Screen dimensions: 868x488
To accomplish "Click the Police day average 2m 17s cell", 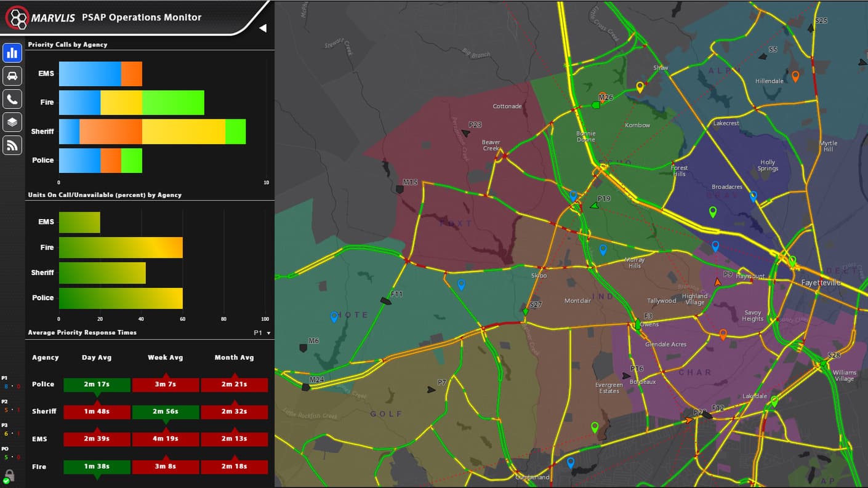I will (x=96, y=384).
